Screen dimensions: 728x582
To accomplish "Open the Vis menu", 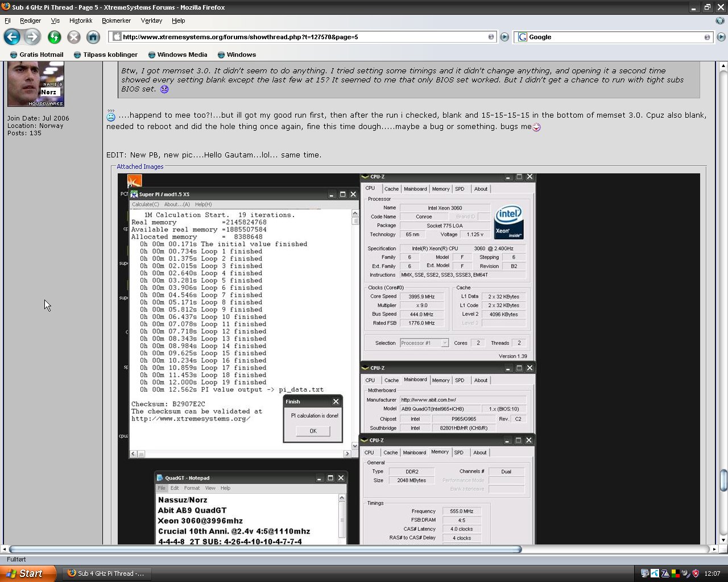I will (x=55, y=20).
